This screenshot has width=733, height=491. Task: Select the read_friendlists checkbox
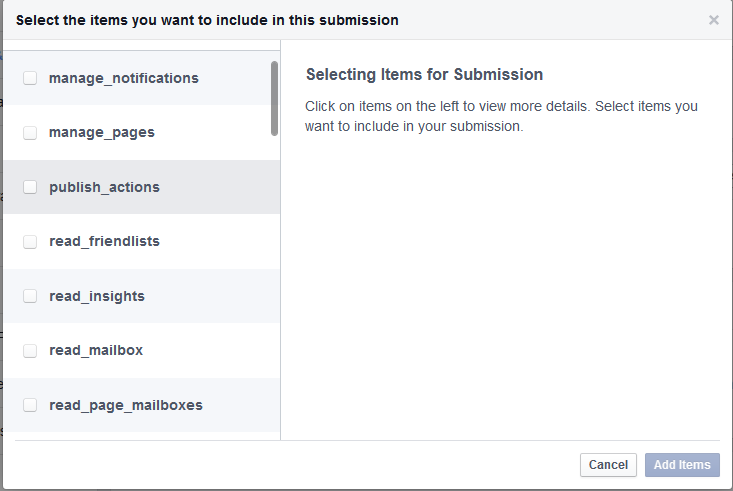(x=30, y=242)
